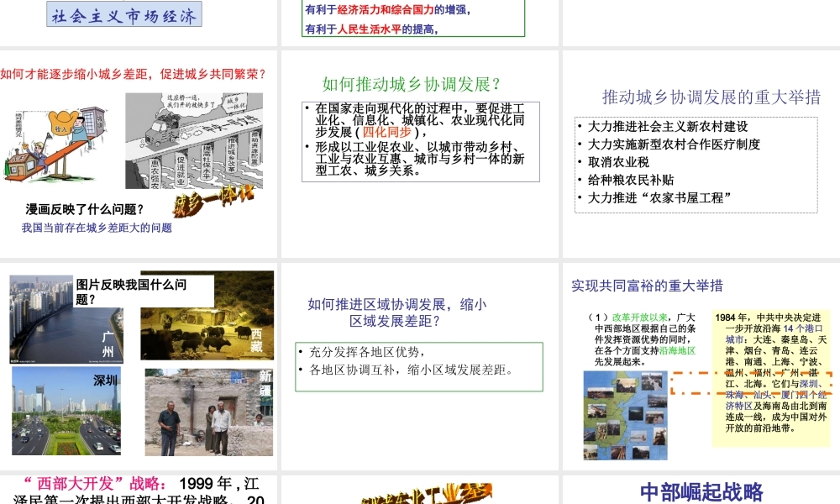
Task: Click the 深圳 highway photo
Action: pyautogui.click(x=66, y=411)
